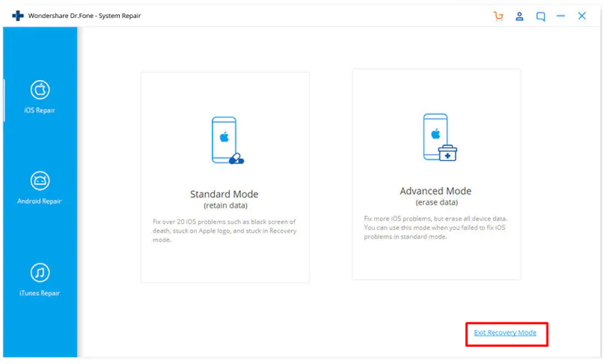Image resolution: width=603 pixels, height=364 pixels.
Task: Click the Advanced Mode phone icon
Action: (x=440, y=137)
